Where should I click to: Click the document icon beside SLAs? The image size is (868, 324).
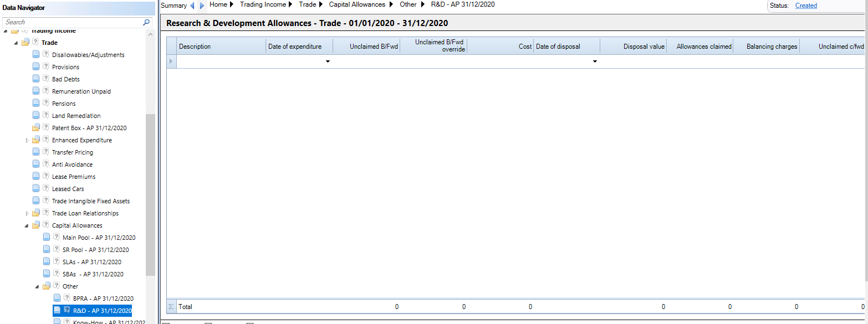47,261
